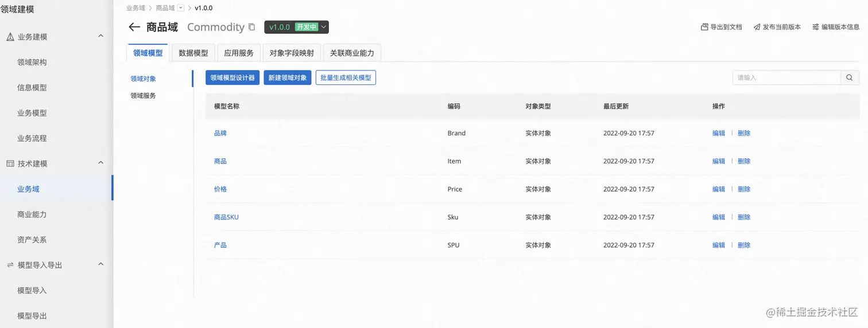Open 资产关系 in the sidebar
The height and width of the screenshot is (328, 868).
tap(32, 240)
